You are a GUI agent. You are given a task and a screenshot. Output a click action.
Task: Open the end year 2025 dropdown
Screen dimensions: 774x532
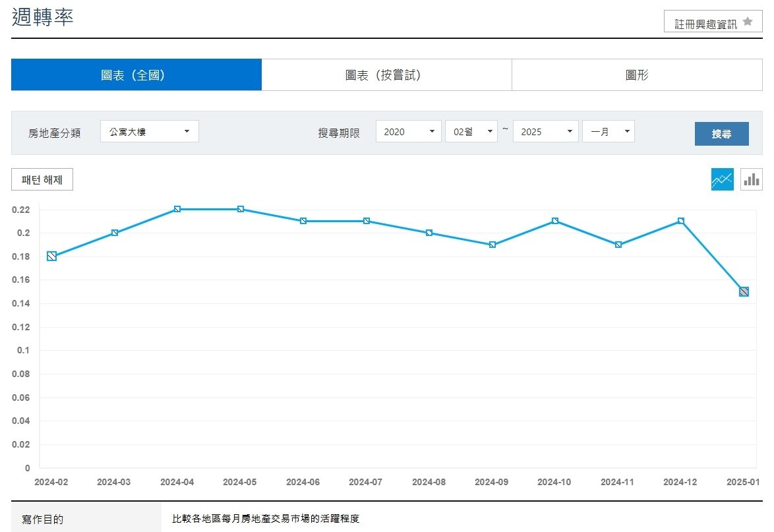click(545, 131)
